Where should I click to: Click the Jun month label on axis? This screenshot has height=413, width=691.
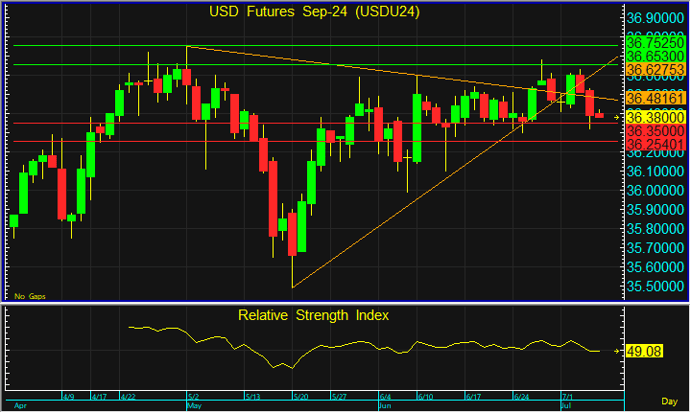pos(385,407)
